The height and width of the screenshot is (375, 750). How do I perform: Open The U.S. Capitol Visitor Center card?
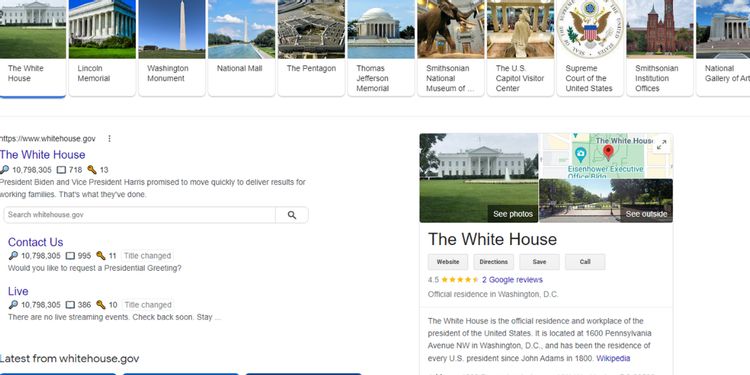pyautogui.click(x=520, y=48)
